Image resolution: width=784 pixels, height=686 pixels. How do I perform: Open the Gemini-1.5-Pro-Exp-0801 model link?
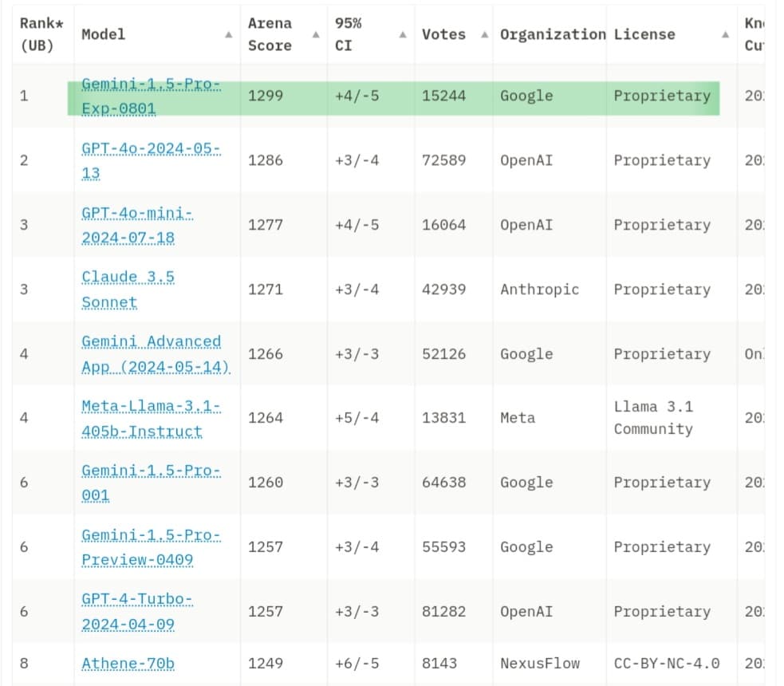click(x=151, y=96)
